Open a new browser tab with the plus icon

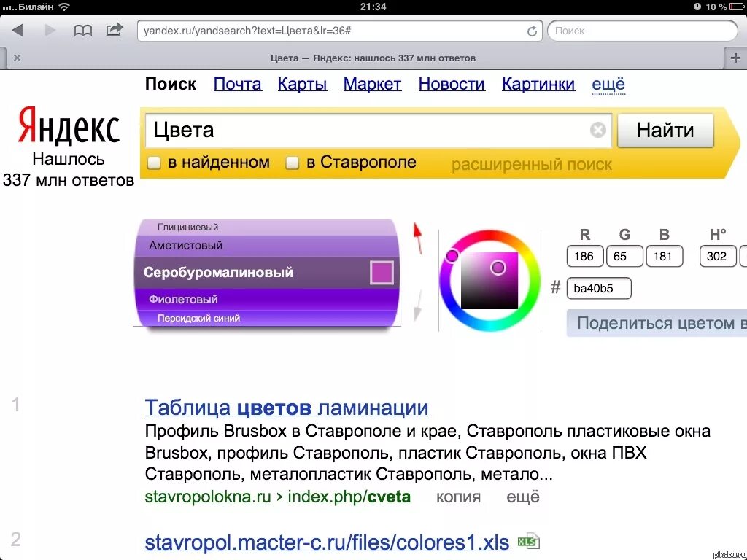[737, 57]
